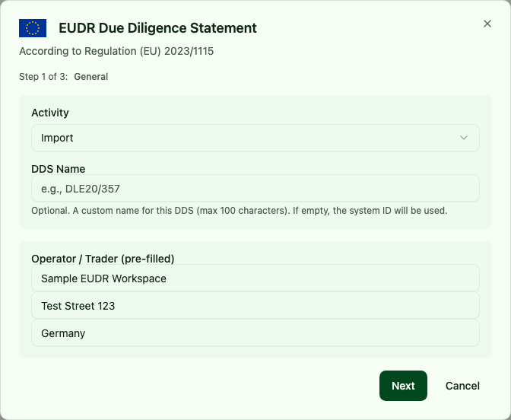This screenshot has width=511, height=420.
Task: Proceed with the Next button
Action: tap(403, 386)
